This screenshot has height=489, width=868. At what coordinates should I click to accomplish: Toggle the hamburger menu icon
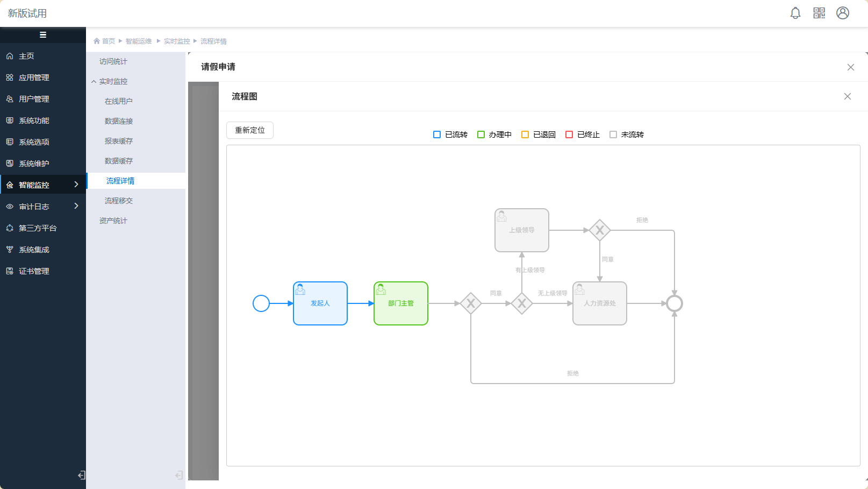tap(43, 35)
